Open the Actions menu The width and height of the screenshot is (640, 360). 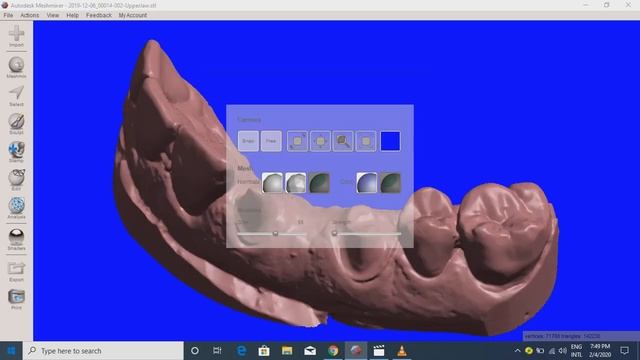(30, 15)
